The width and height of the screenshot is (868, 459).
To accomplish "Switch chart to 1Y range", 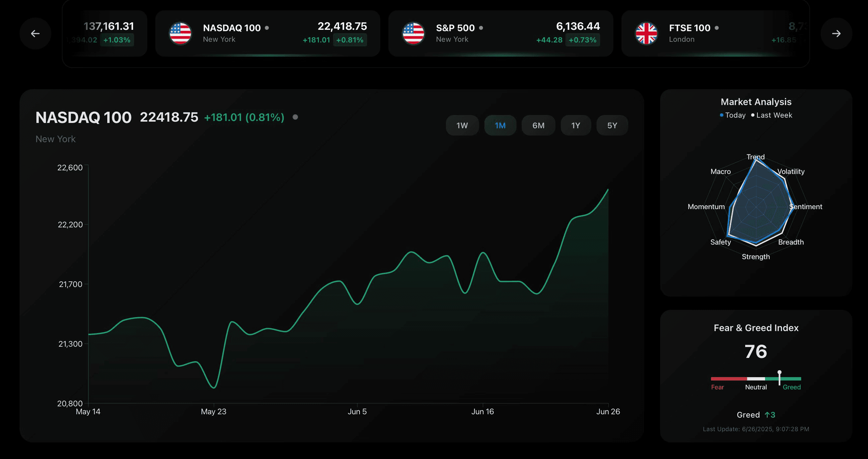I will [x=575, y=126].
